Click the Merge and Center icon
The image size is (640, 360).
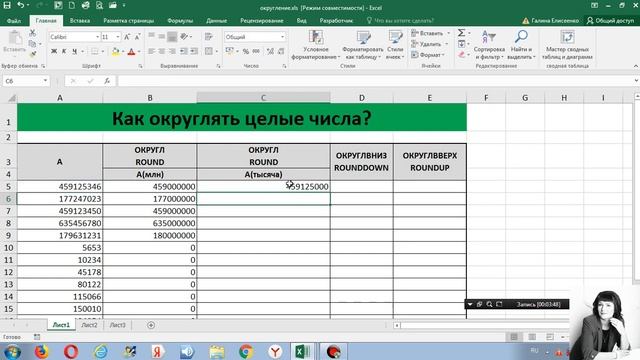[209, 51]
